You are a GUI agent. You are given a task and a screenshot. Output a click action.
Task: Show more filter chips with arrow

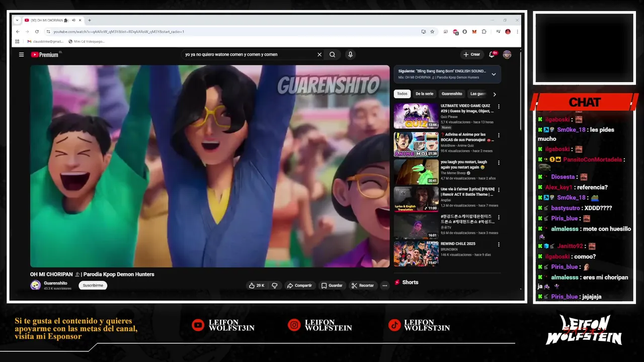495,94
